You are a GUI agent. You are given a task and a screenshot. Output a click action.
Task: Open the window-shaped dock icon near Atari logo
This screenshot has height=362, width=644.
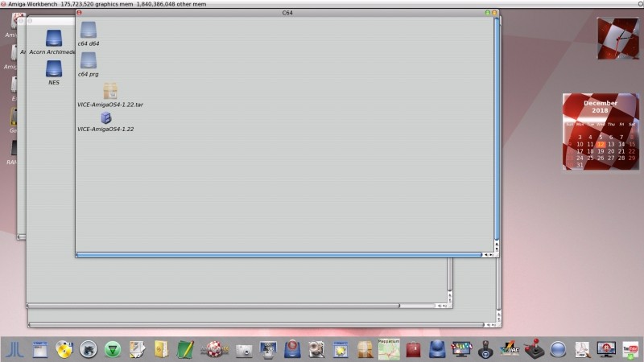tap(39, 350)
